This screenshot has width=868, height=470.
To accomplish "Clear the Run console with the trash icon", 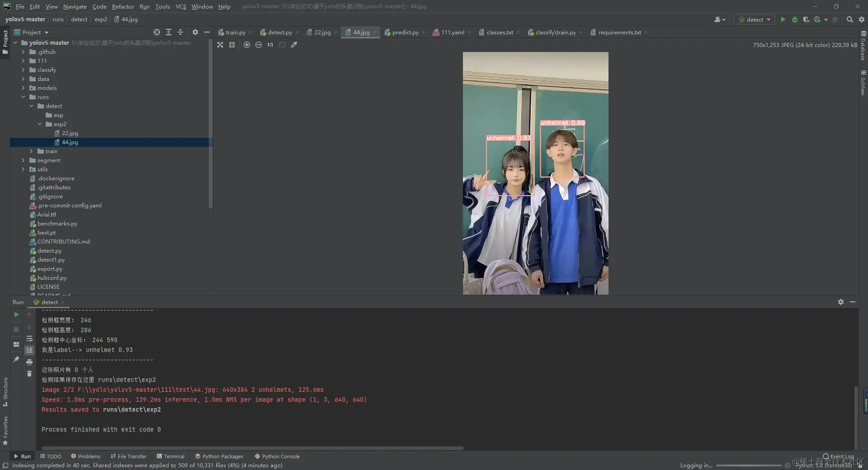I will point(29,374).
